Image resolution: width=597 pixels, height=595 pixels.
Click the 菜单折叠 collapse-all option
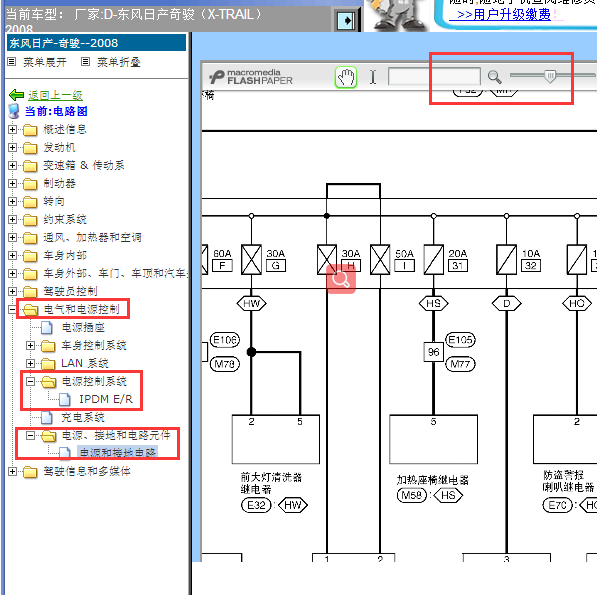[118, 62]
